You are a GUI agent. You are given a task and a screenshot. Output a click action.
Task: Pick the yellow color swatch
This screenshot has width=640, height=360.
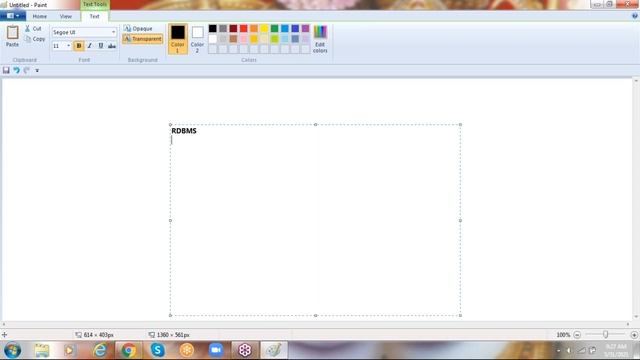click(x=264, y=29)
